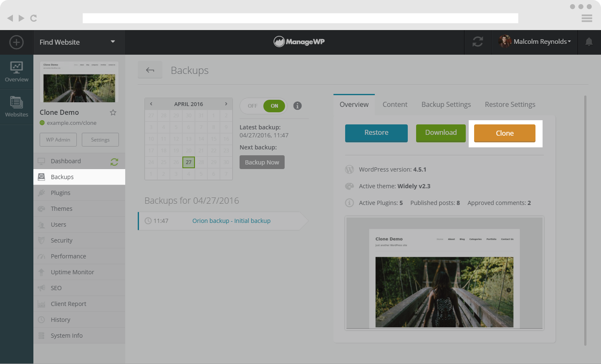Screen dimensions: 601x364
Task: Open History in site menu
Action: 79,320
